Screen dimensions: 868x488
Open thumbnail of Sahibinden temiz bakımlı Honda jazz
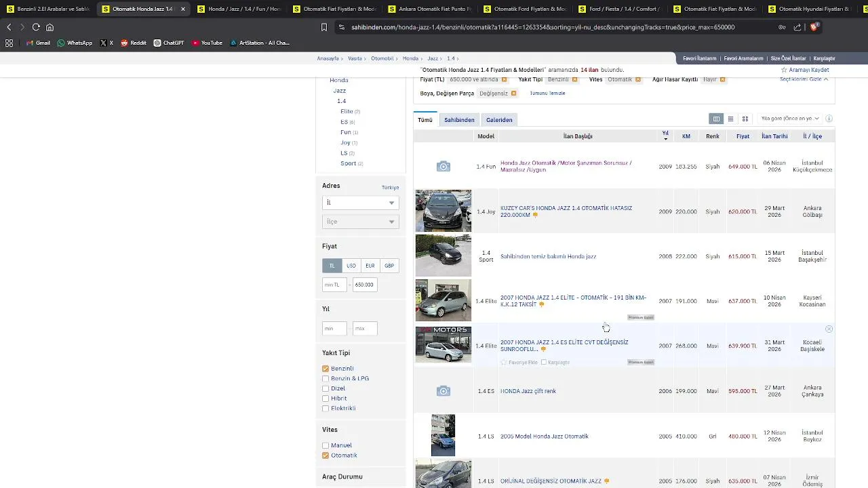tap(443, 256)
